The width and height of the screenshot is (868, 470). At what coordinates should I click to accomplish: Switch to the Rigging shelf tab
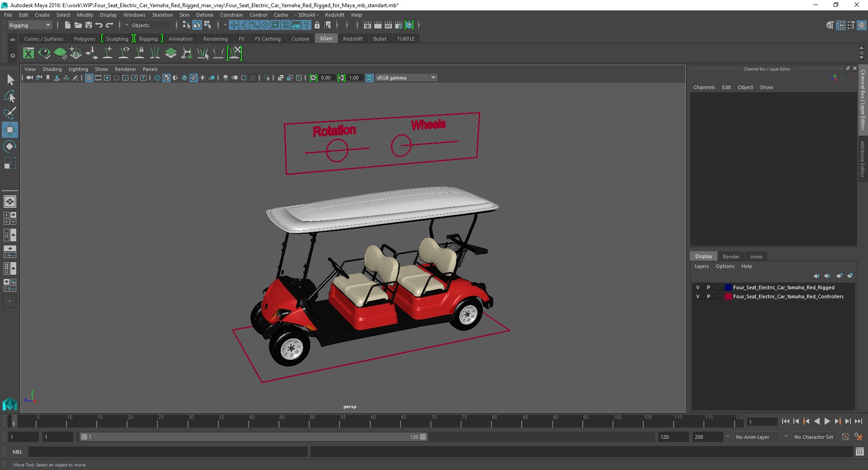coord(148,39)
